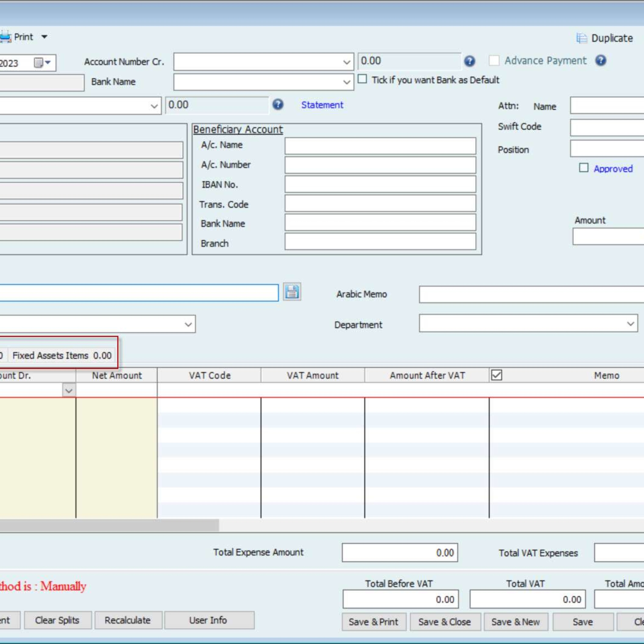Expand the Bank Name dropdown

(x=347, y=82)
